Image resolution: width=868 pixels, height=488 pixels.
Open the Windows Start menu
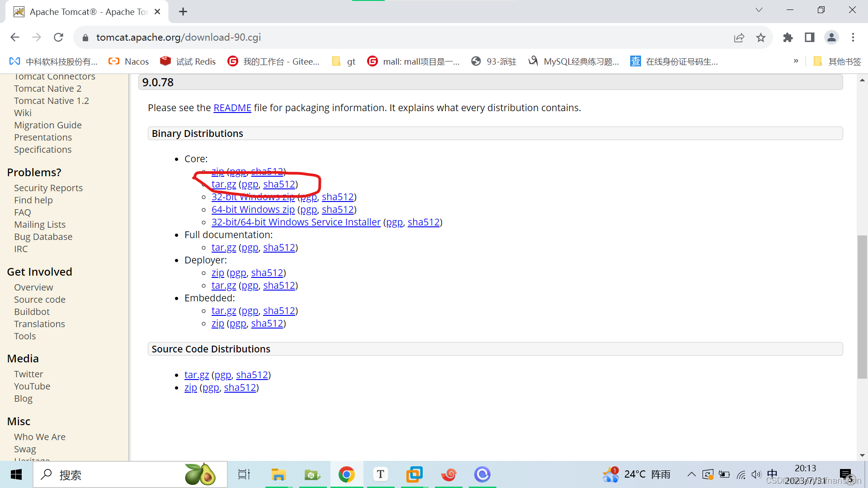coord(16,474)
